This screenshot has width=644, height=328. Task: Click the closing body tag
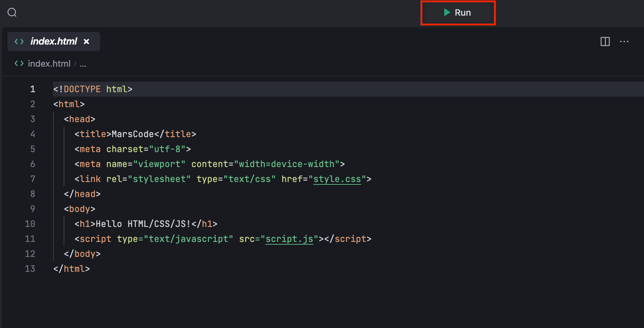pos(82,254)
